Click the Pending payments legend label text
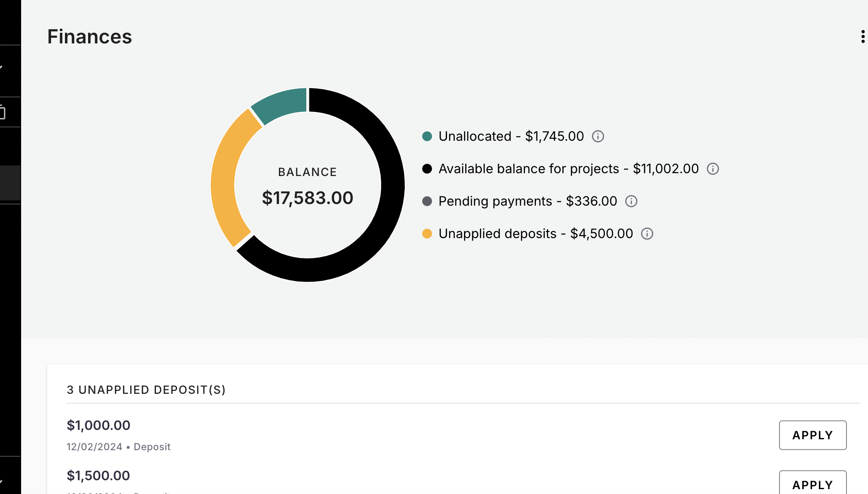 (495, 201)
